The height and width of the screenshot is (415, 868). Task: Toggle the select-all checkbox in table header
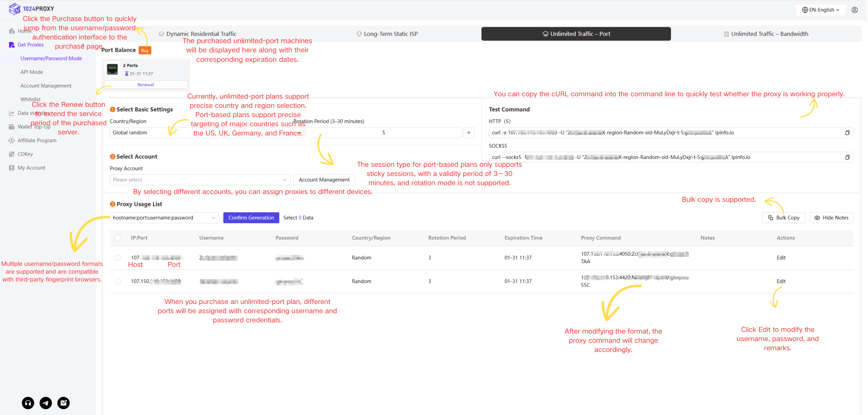[x=118, y=238]
